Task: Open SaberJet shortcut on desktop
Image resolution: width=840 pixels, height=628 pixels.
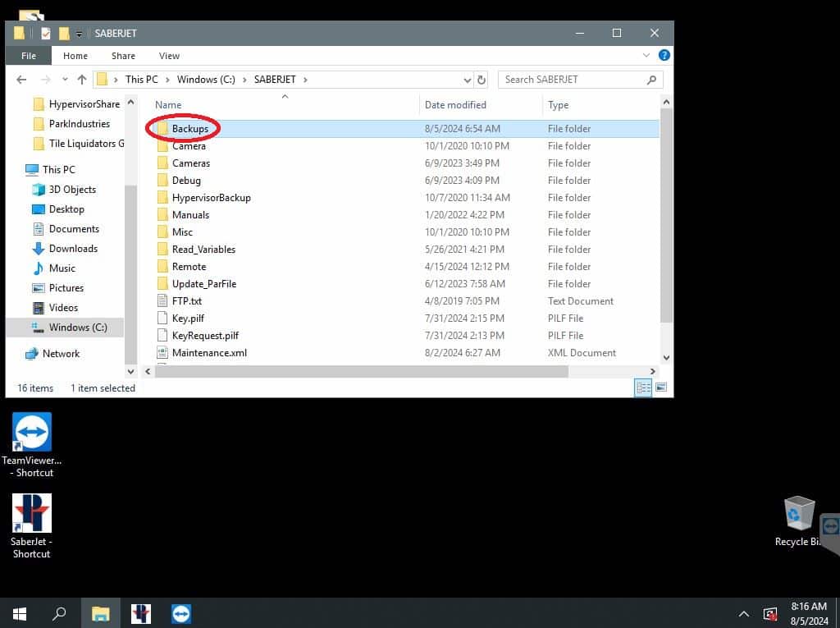Action: [32, 526]
